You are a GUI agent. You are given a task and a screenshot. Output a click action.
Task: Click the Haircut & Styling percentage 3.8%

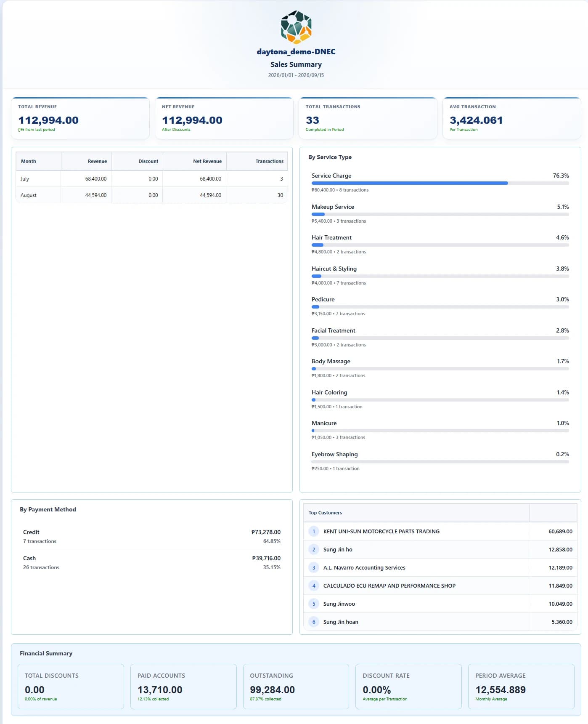[x=562, y=269]
